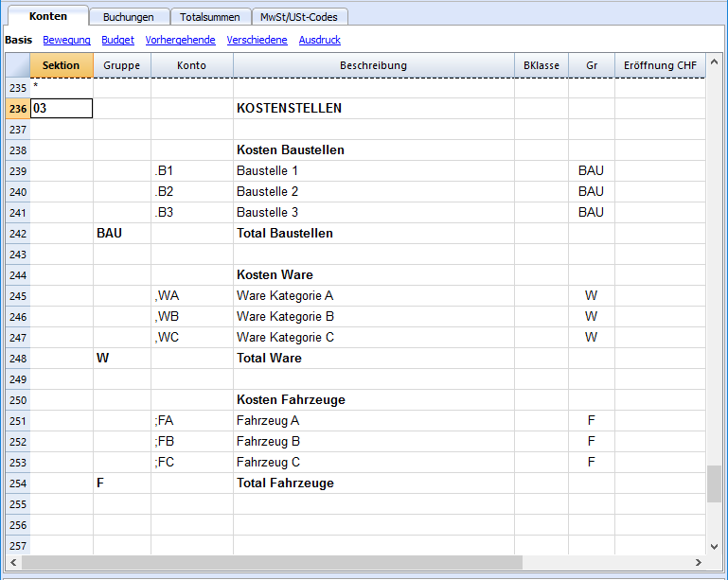Click the Konto column header

(192, 65)
